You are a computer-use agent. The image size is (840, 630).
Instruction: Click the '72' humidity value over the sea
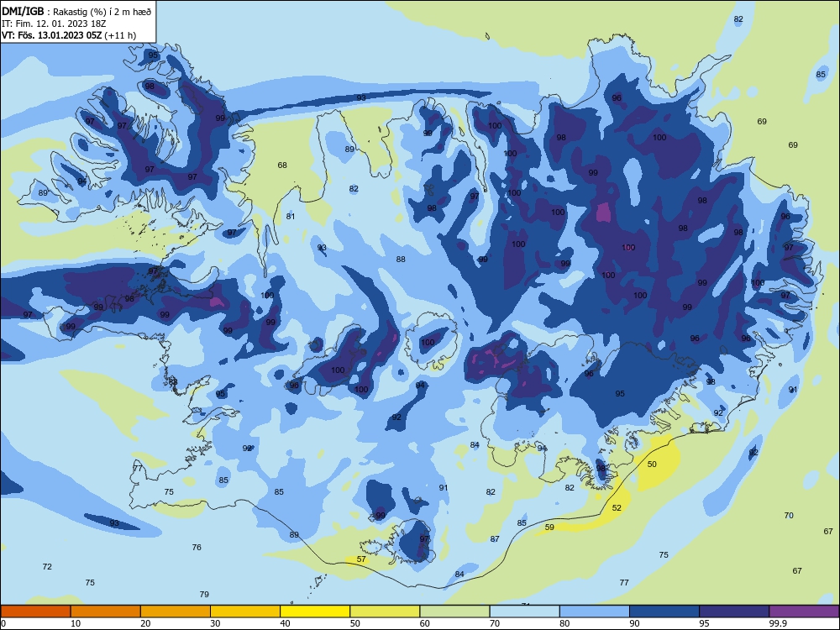coord(47,566)
